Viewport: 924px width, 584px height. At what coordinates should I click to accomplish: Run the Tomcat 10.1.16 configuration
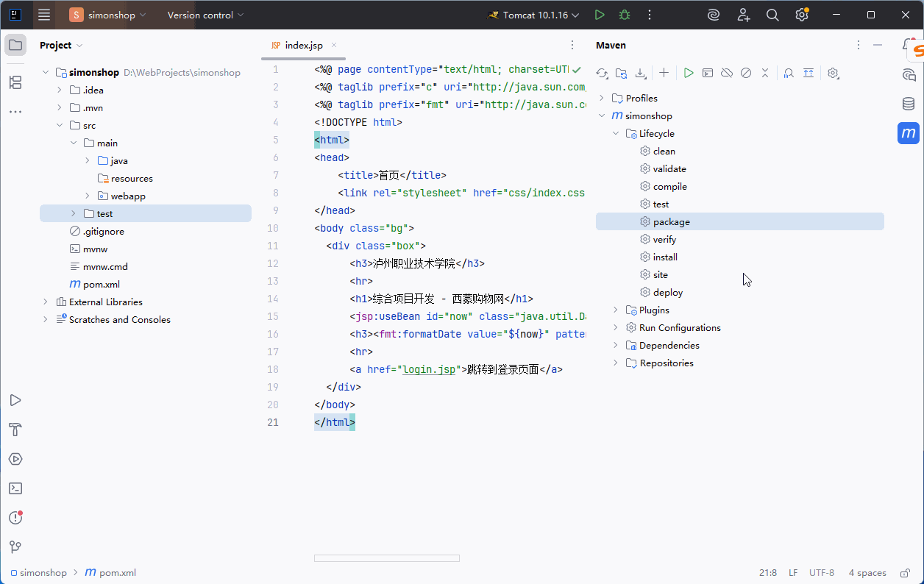600,15
